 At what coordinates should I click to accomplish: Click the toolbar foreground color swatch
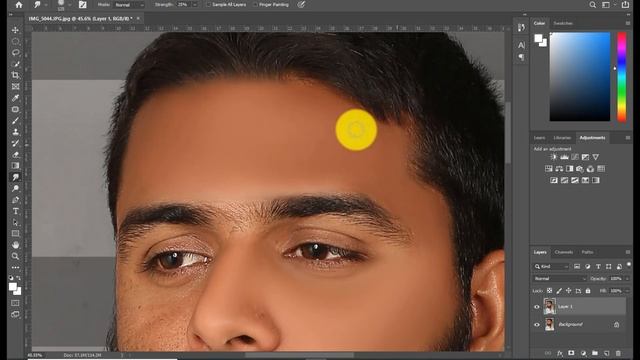13,287
